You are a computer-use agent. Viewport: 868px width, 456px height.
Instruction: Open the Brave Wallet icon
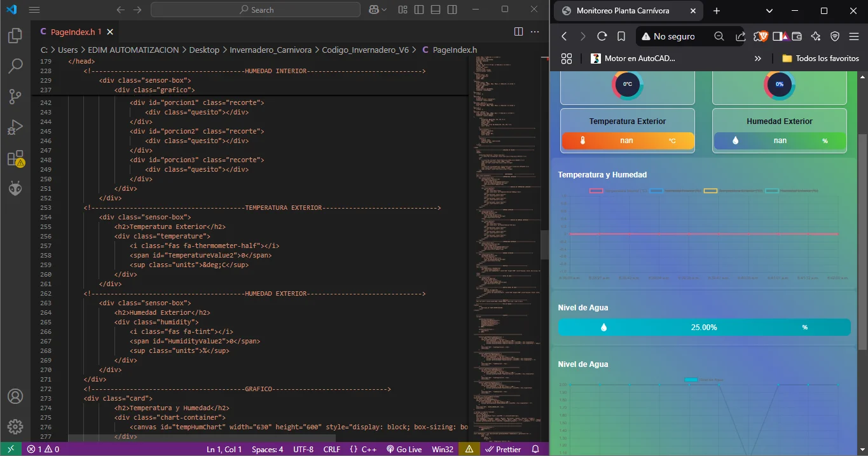(x=796, y=36)
